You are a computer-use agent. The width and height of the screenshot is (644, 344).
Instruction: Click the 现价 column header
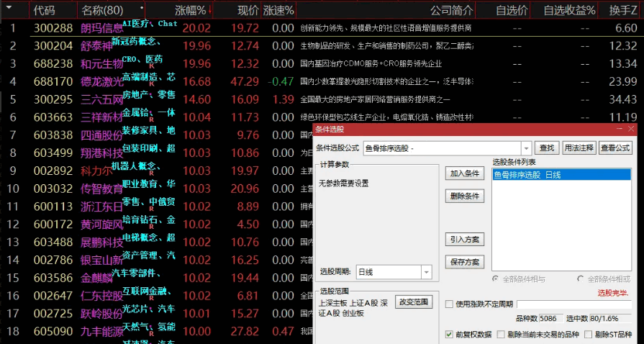(x=248, y=10)
